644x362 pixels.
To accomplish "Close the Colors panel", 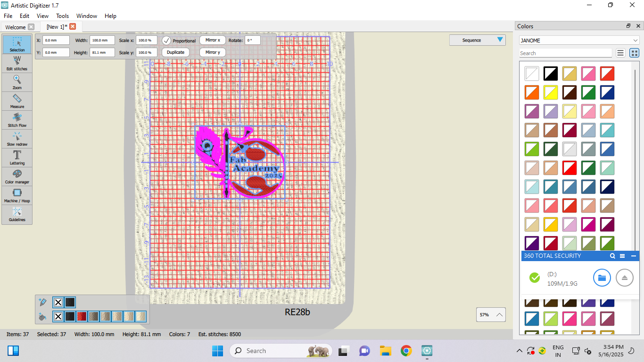I will 638,26.
